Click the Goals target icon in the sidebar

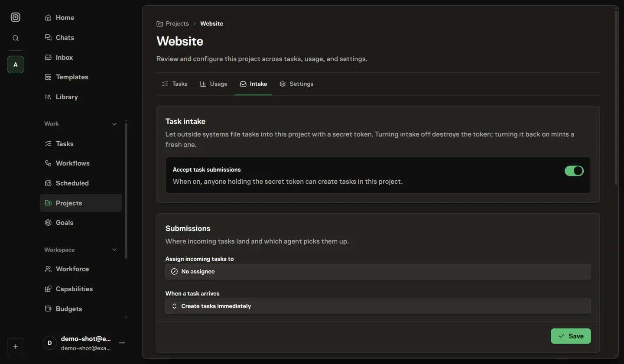[48, 223]
